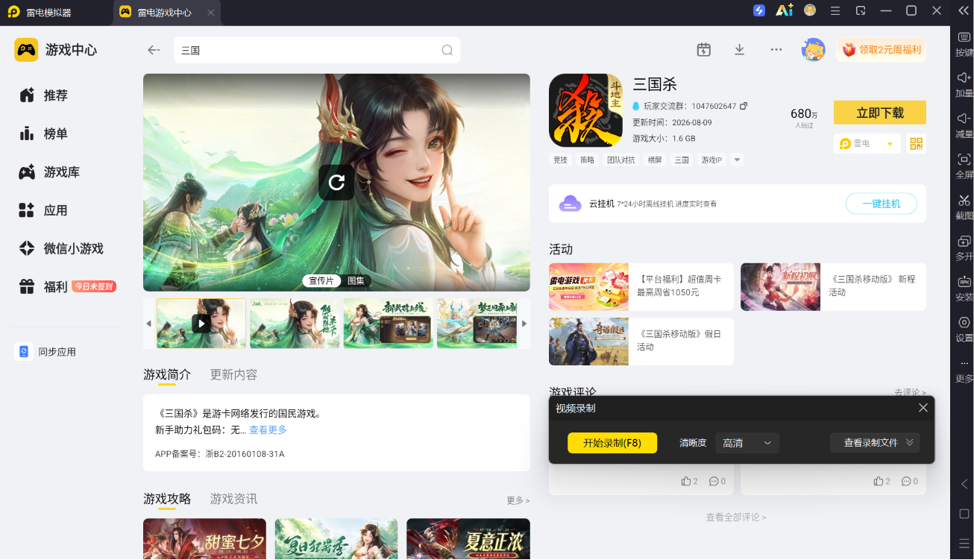The height and width of the screenshot is (560, 974).
Task: Open 更多 tools in the right toolbar
Action: (x=964, y=371)
